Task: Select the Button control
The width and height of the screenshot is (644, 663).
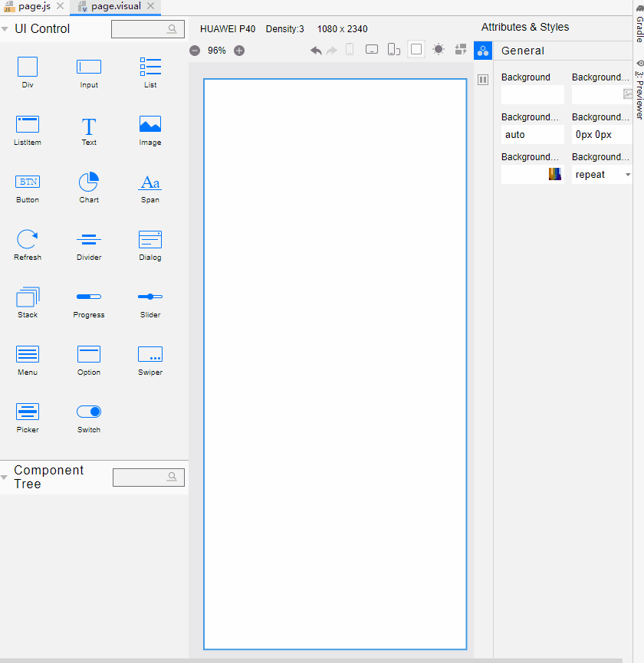Action: (28, 188)
